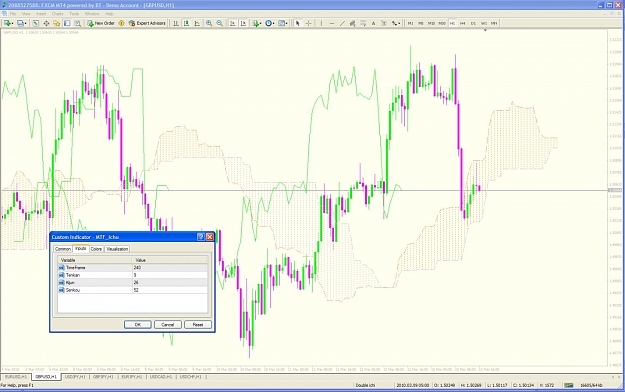Select the Fibonacci Retracement tool
The width and height of the screenshot is (625, 392).
(363, 24)
